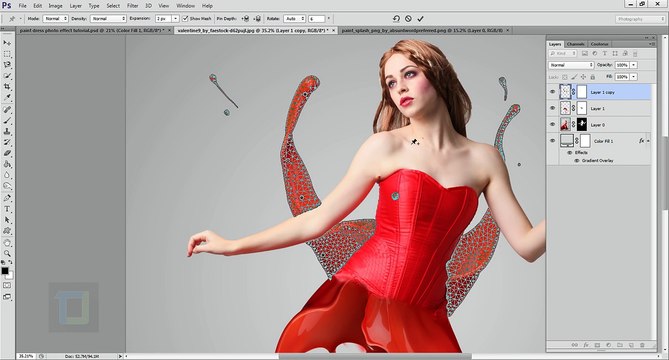The width and height of the screenshot is (669, 360).
Task: Lock transparent pixels of layer
Action: [564, 77]
